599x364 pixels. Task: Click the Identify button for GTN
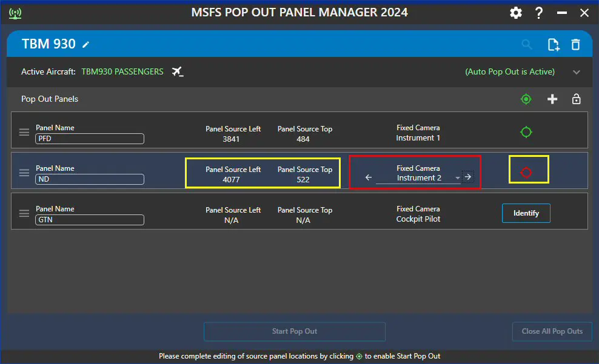pyautogui.click(x=526, y=213)
